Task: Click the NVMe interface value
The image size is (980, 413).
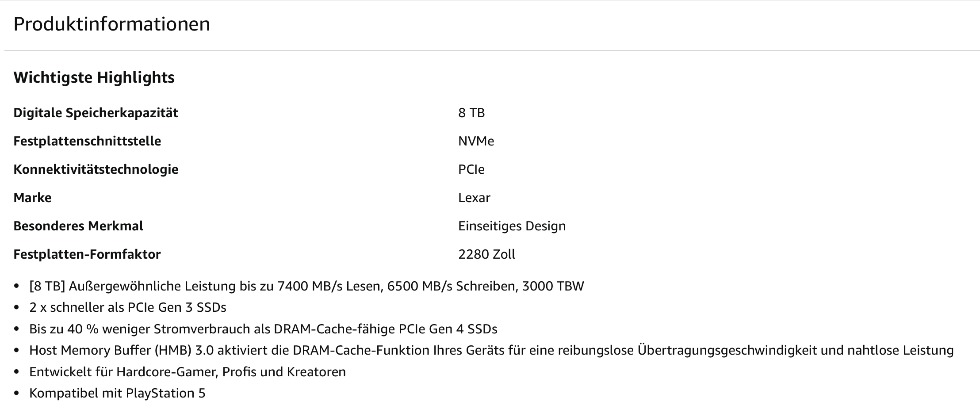Action: [476, 141]
